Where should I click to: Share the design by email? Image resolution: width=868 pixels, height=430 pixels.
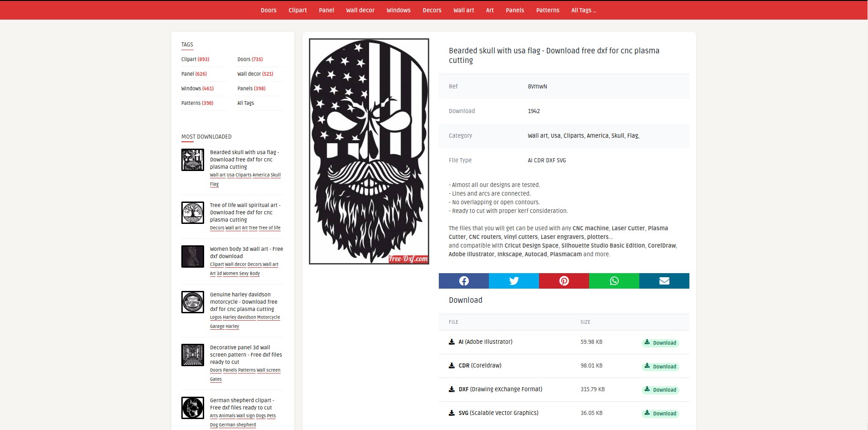click(664, 281)
